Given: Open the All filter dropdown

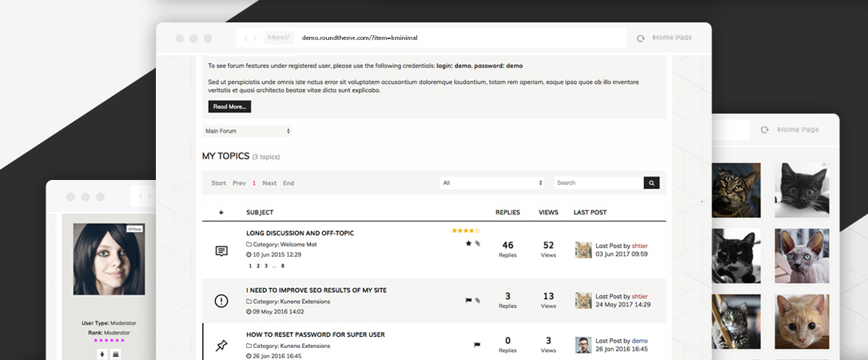Looking at the screenshot, I should (492, 182).
